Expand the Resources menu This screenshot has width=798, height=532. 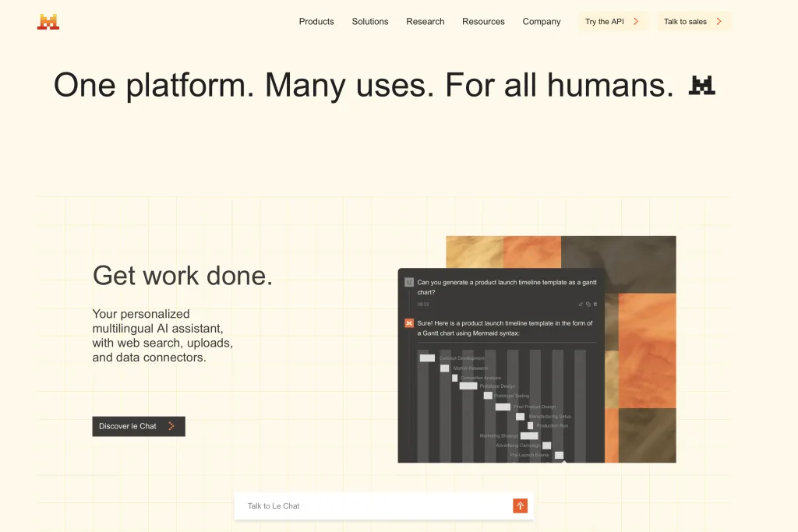tap(483, 22)
